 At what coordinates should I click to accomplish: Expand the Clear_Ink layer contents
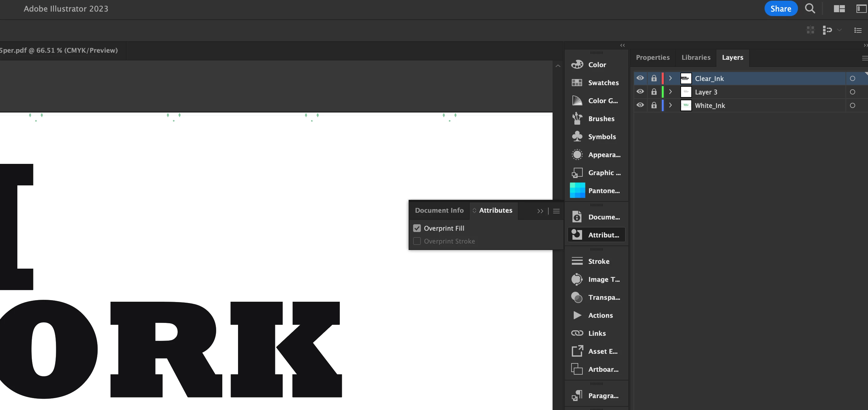click(670, 78)
